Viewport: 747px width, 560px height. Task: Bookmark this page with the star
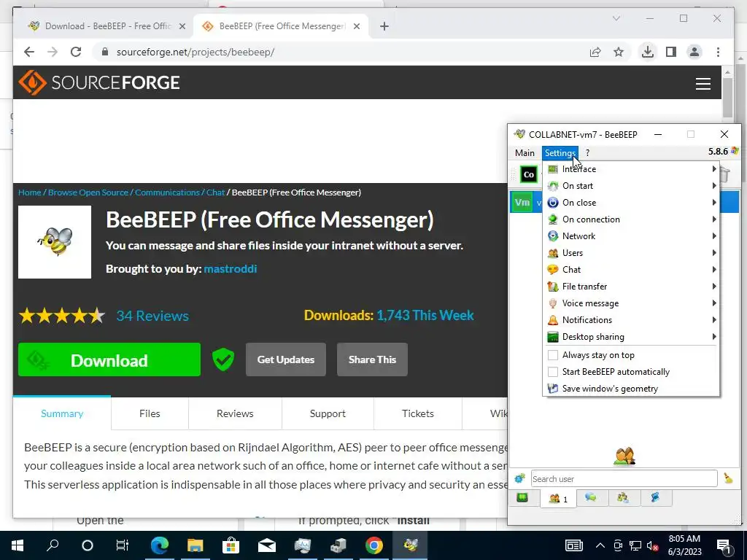point(619,52)
